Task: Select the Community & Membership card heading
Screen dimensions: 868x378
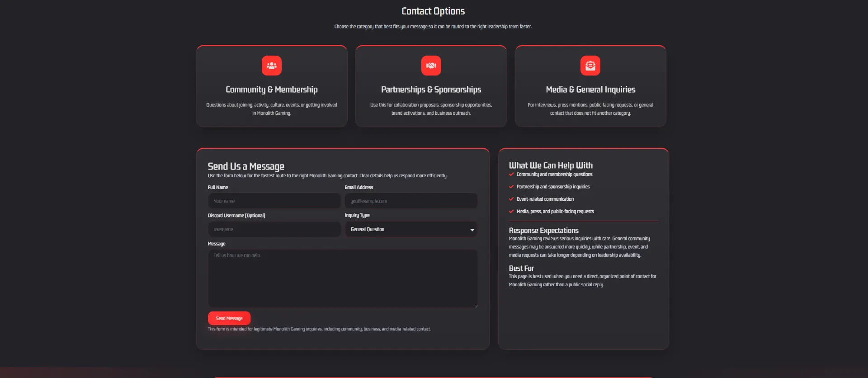Action: [272, 90]
